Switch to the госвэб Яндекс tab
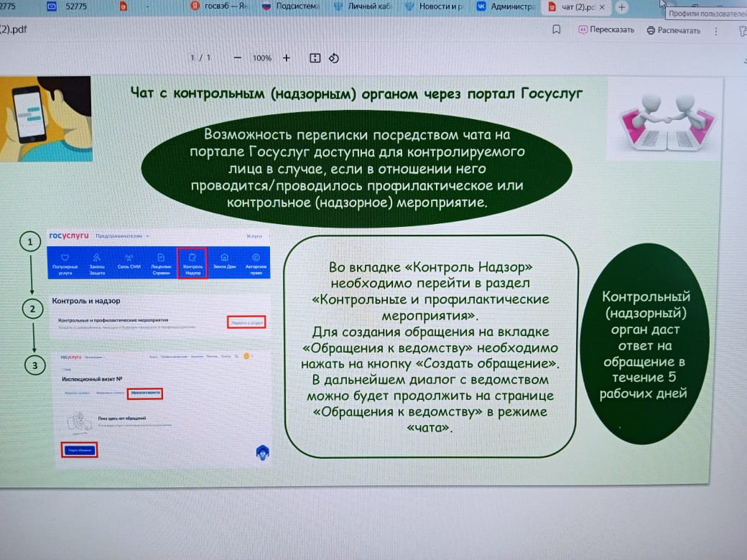 coord(218,6)
